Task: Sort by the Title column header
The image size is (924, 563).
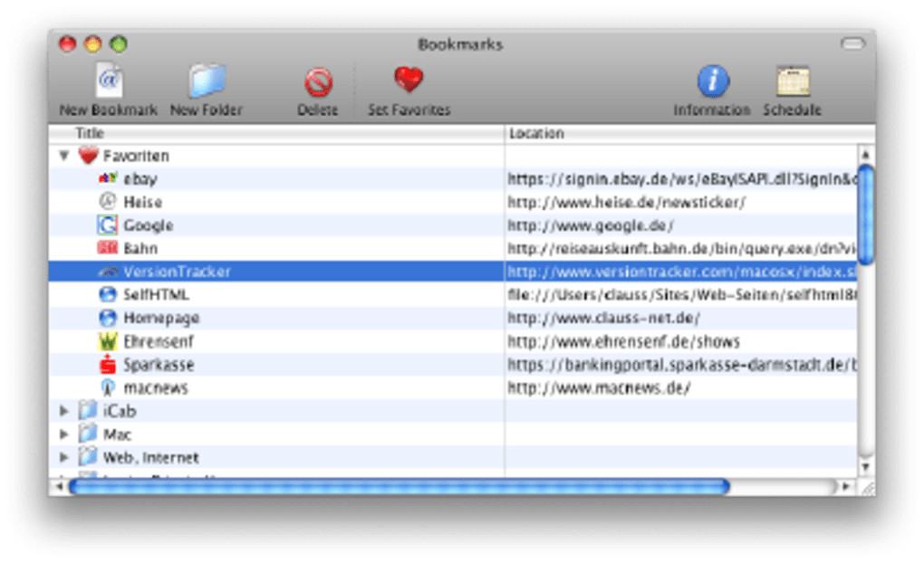Action: point(275,134)
